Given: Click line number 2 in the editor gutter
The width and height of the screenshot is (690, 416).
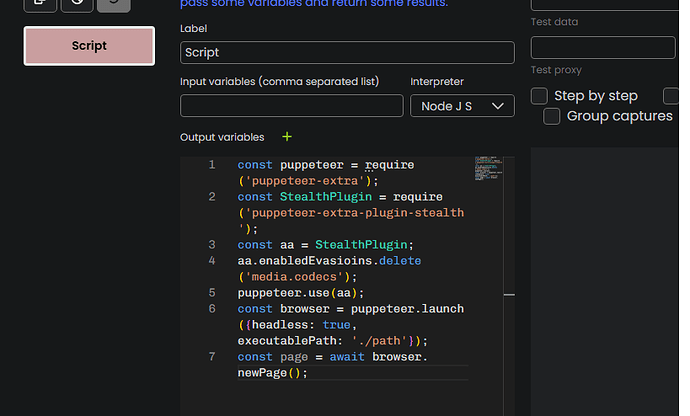Looking at the screenshot, I should pyautogui.click(x=212, y=197).
